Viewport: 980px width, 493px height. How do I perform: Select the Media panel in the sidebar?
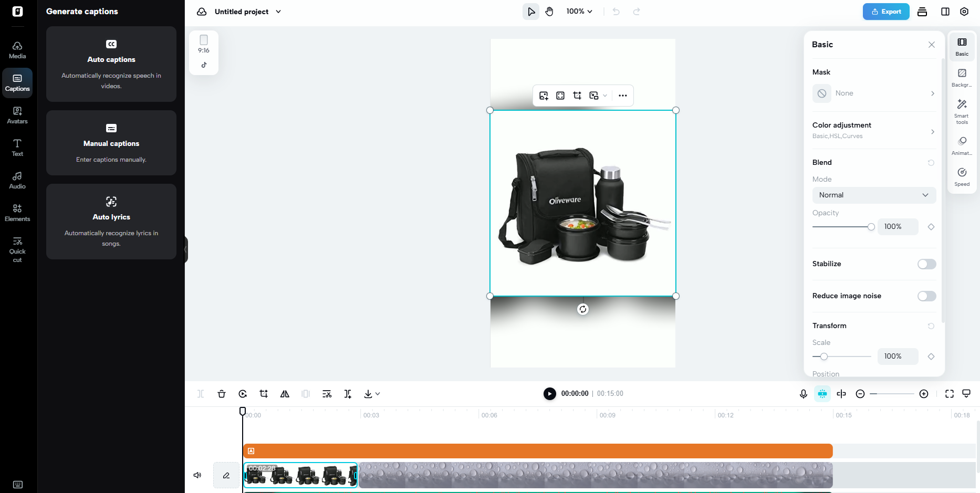[17, 49]
